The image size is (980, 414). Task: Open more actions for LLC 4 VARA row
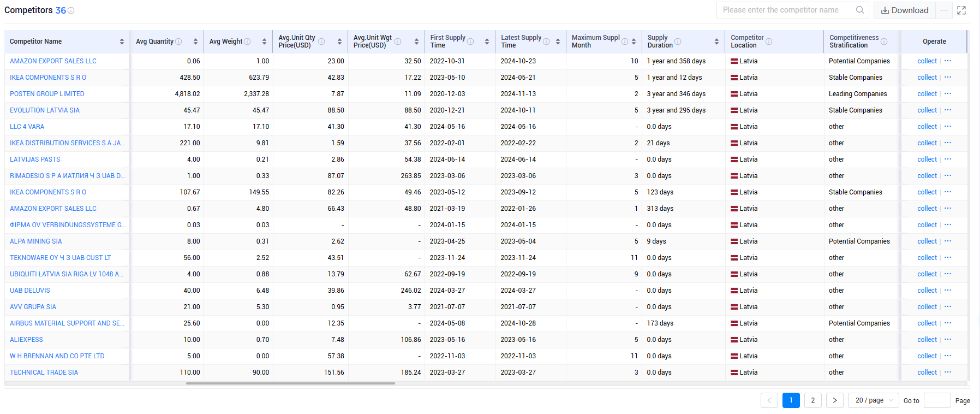(x=948, y=126)
